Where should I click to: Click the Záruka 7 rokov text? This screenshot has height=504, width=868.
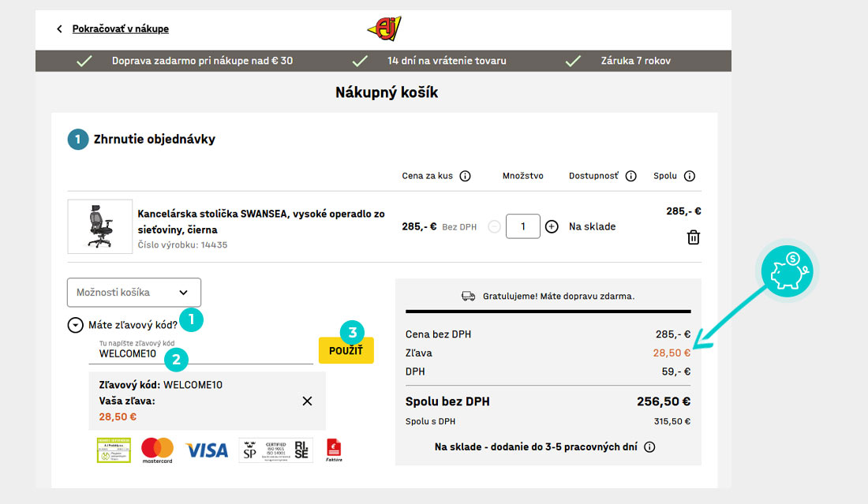coord(635,61)
